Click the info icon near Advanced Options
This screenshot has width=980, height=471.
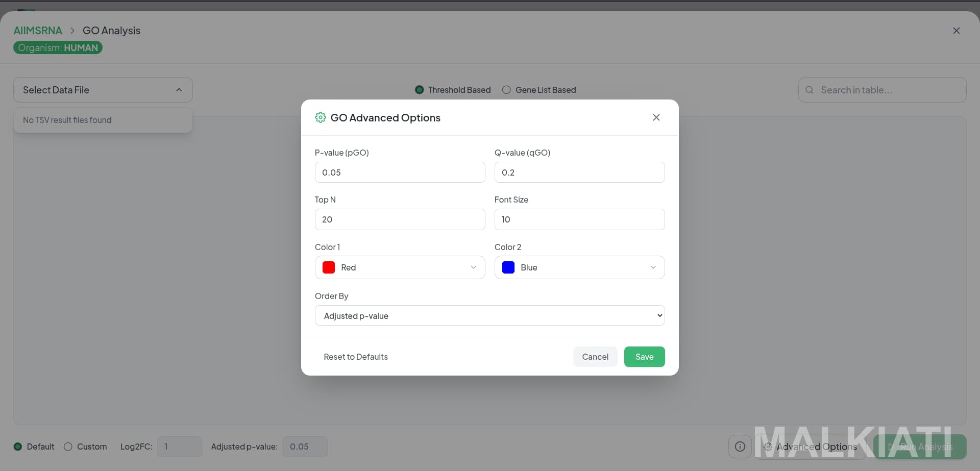(740, 447)
